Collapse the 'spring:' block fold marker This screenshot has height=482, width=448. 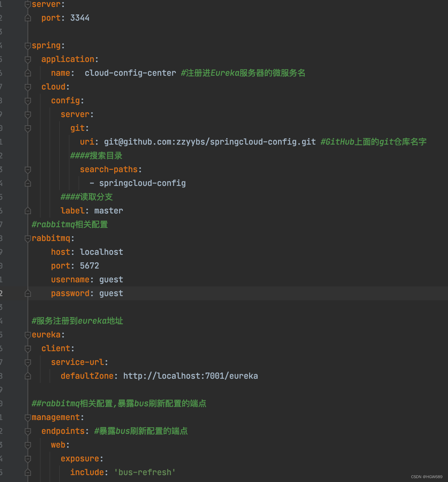pyautogui.click(x=28, y=46)
